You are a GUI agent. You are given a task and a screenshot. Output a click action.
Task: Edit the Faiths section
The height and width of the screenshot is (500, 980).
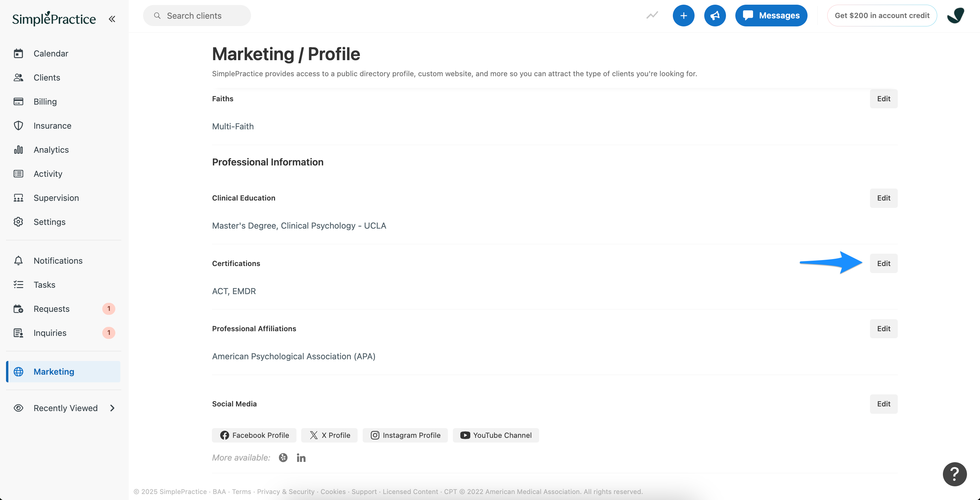[x=883, y=99]
